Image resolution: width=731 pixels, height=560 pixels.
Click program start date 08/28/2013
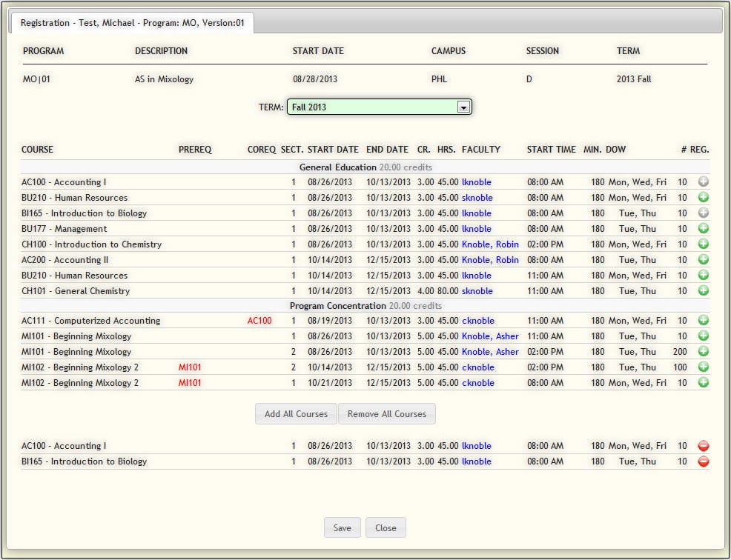click(315, 79)
